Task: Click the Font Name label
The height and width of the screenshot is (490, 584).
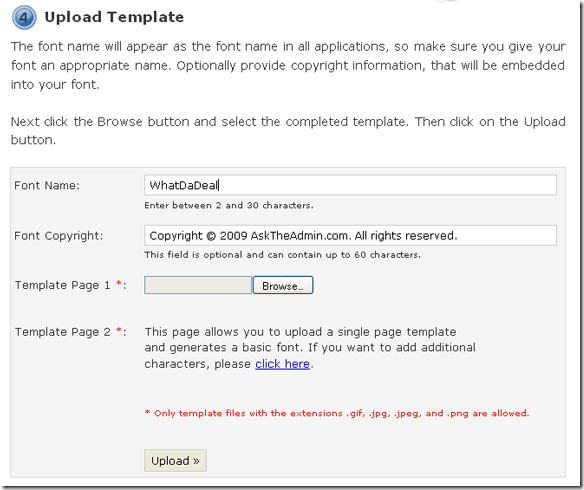Action: coord(47,185)
